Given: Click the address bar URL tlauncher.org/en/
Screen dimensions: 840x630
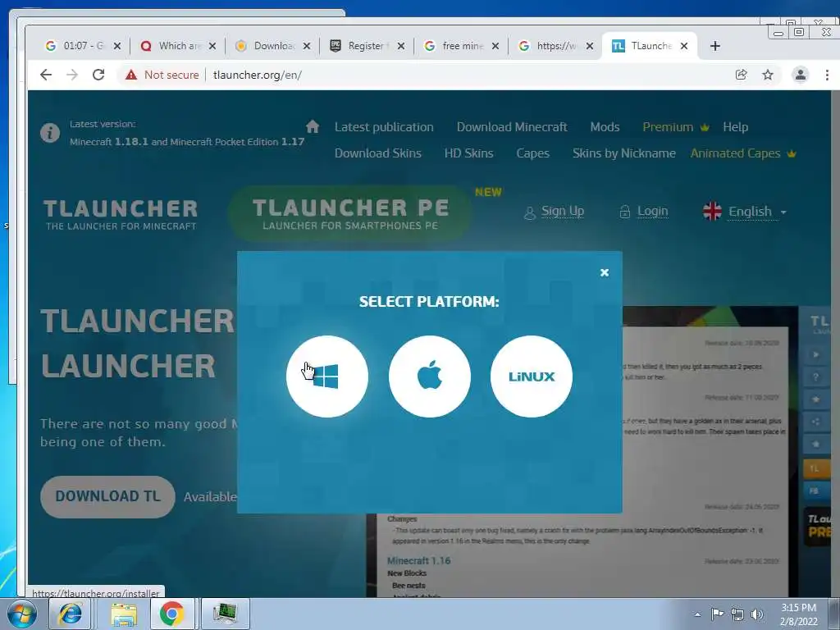Looking at the screenshot, I should coord(257,75).
